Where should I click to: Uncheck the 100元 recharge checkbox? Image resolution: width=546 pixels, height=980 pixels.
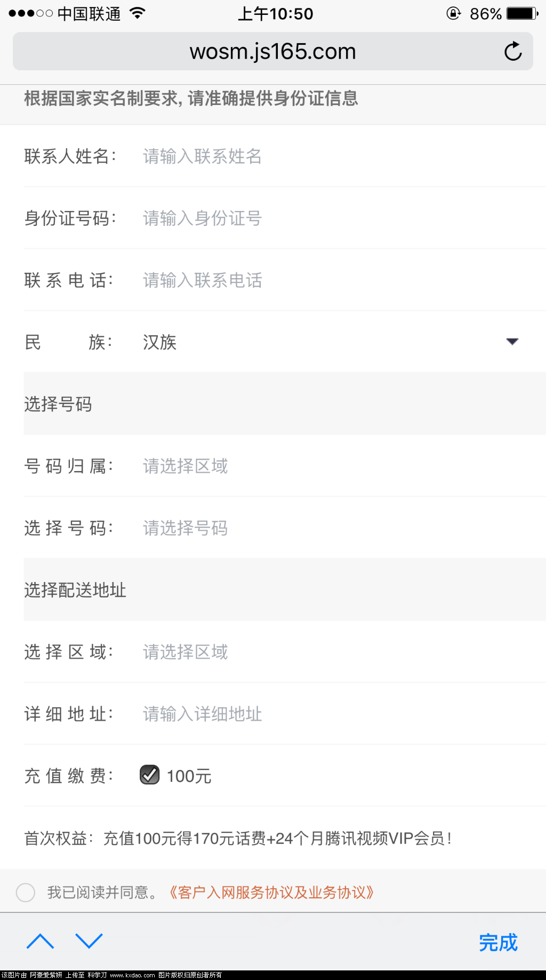(150, 775)
